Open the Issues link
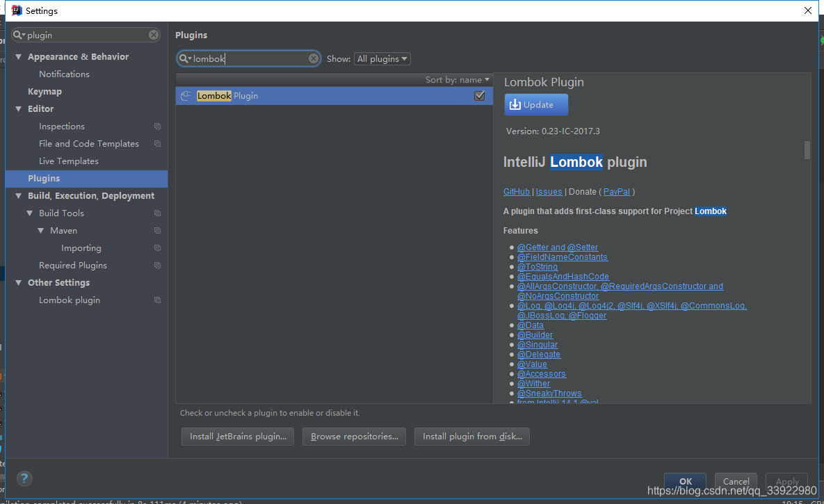Image resolution: width=824 pixels, height=504 pixels. tap(549, 192)
